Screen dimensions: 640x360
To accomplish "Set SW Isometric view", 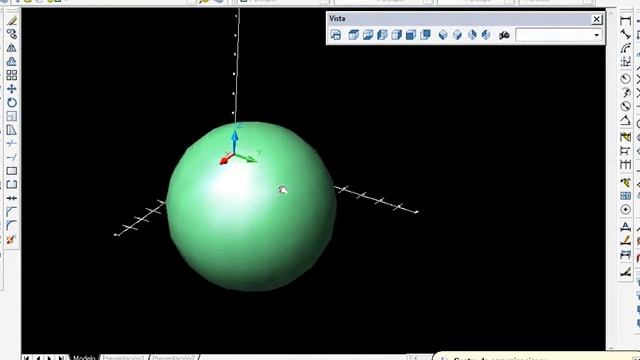I will (x=443, y=35).
